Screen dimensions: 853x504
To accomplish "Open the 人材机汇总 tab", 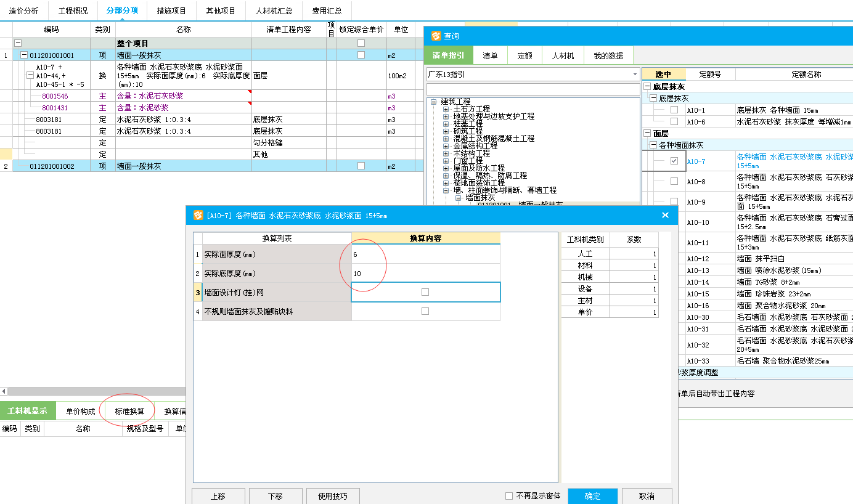I will click(274, 10).
